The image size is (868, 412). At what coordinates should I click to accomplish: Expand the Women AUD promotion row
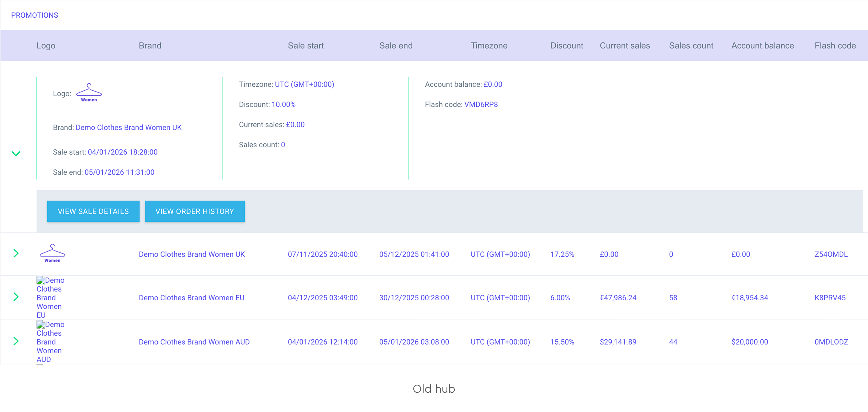pyautogui.click(x=16, y=341)
